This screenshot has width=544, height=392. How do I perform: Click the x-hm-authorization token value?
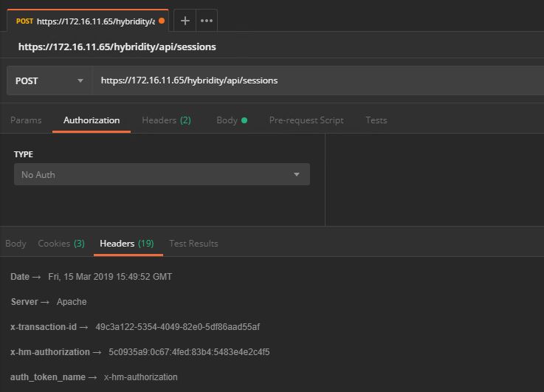coord(189,352)
